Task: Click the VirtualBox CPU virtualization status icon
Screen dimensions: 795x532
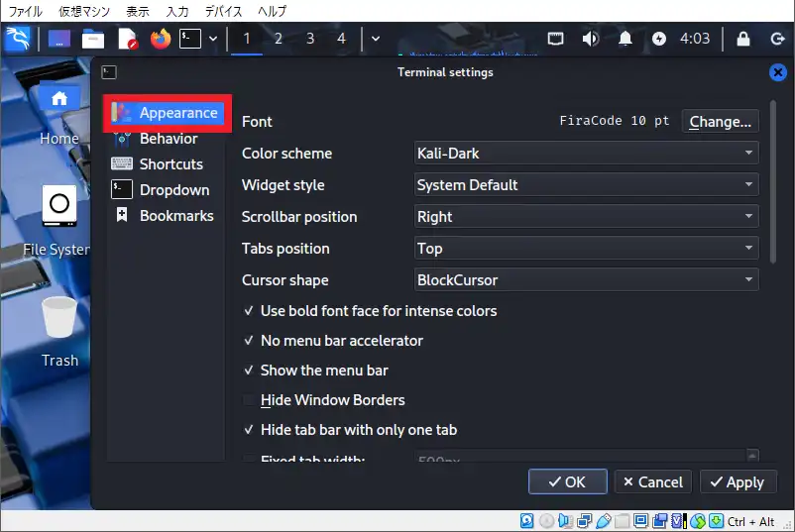Action: [x=679, y=521]
